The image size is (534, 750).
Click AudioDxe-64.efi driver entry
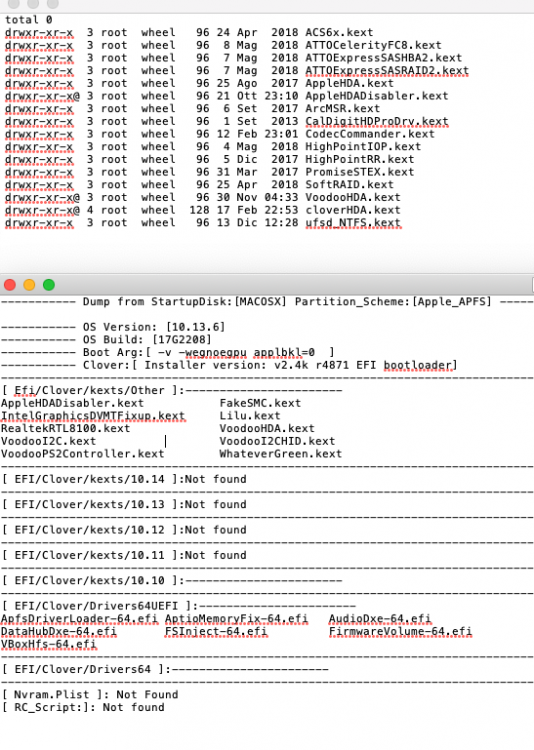tap(379, 618)
